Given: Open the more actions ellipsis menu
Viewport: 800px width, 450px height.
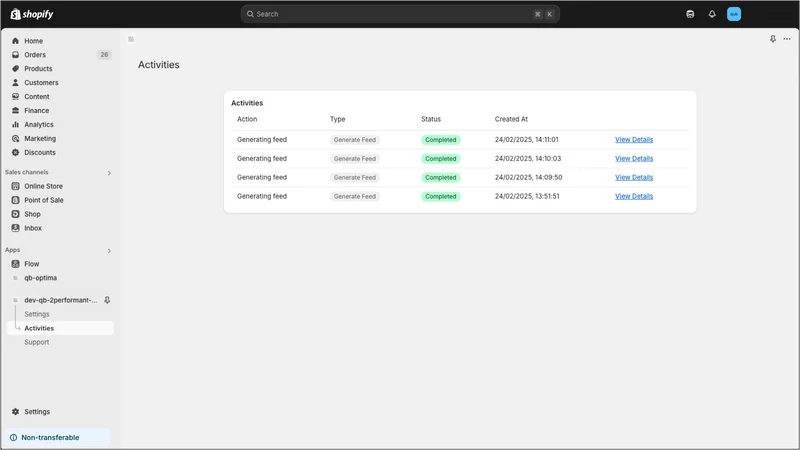Looking at the screenshot, I should pyautogui.click(x=787, y=39).
